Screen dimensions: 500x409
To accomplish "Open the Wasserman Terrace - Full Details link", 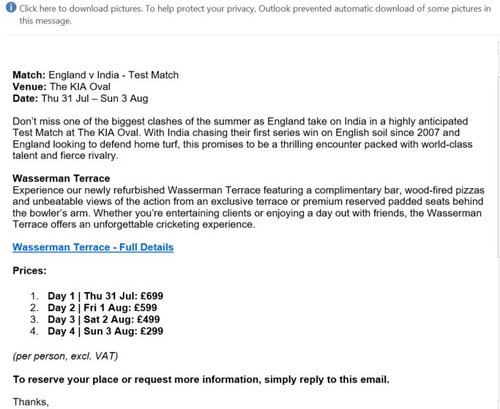I will click(93, 247).
